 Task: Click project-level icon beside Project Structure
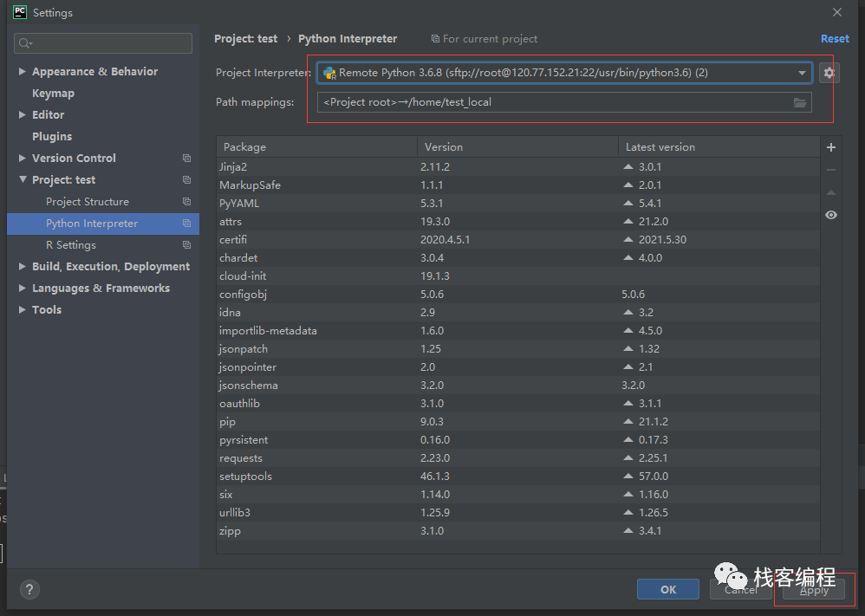(x=186, y=202)
